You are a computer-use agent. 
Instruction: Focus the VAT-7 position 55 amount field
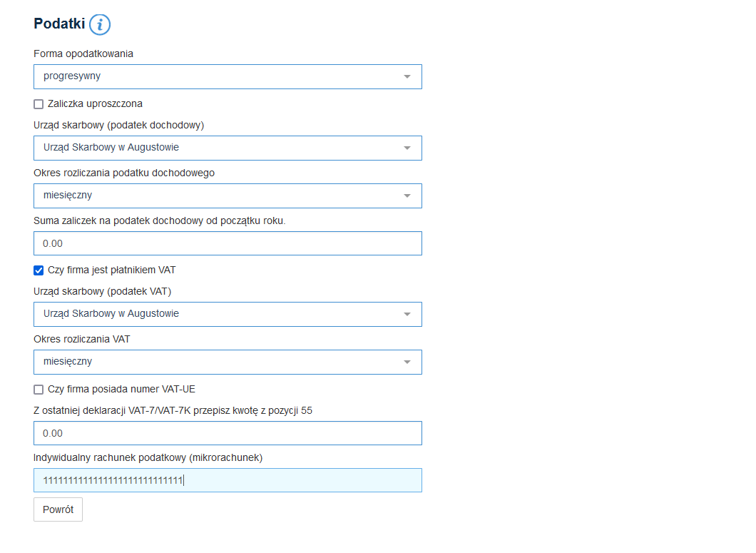click(x=228, y=433)
